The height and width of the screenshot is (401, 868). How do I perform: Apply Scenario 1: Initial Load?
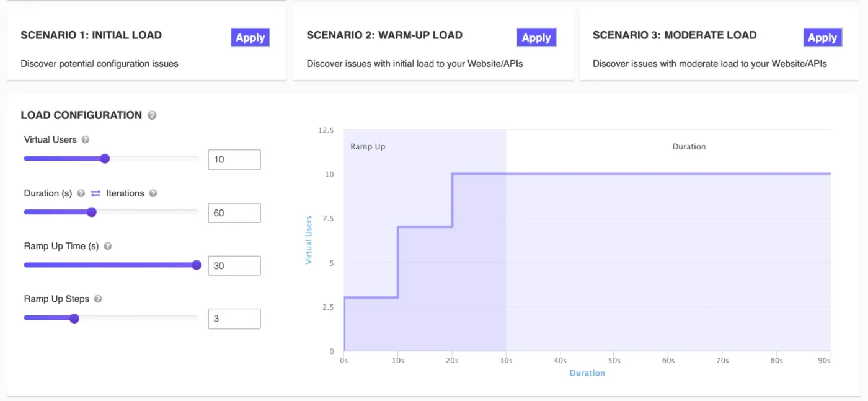point(250,38)
